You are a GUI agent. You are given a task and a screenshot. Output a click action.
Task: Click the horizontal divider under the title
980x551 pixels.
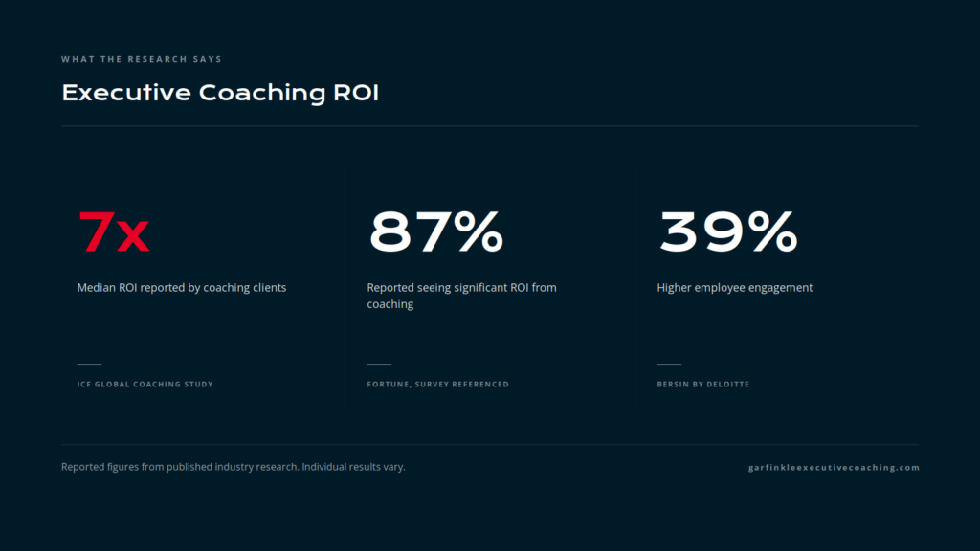pyautogui.click(x=490, y=126)
